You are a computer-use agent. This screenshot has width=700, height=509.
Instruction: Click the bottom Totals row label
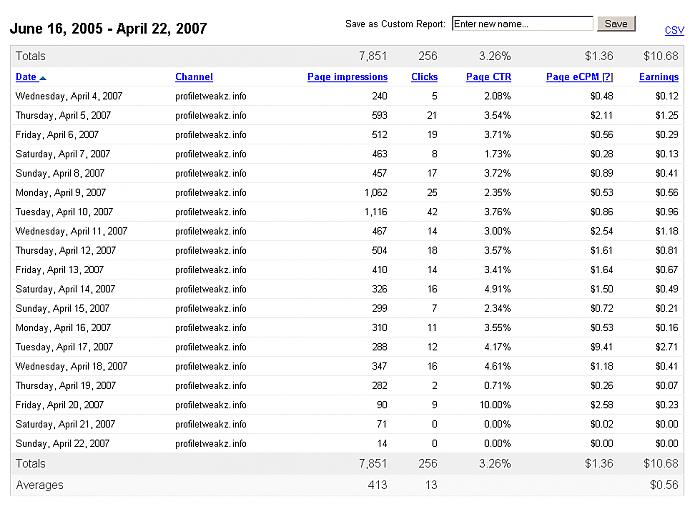tap(30, 463)
